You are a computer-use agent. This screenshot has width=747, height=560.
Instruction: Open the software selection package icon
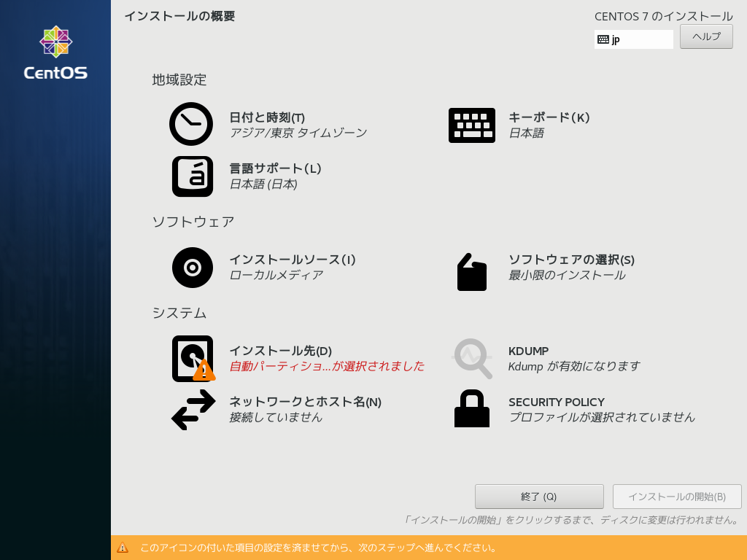472,272
